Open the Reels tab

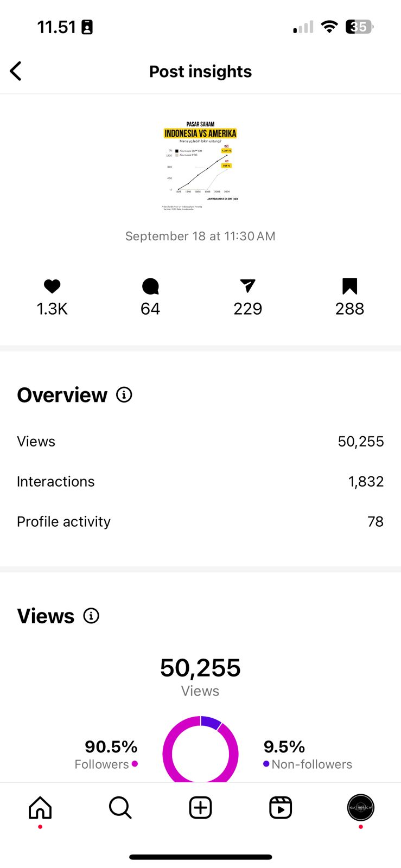pyautogui.click(x=281, y=808)
